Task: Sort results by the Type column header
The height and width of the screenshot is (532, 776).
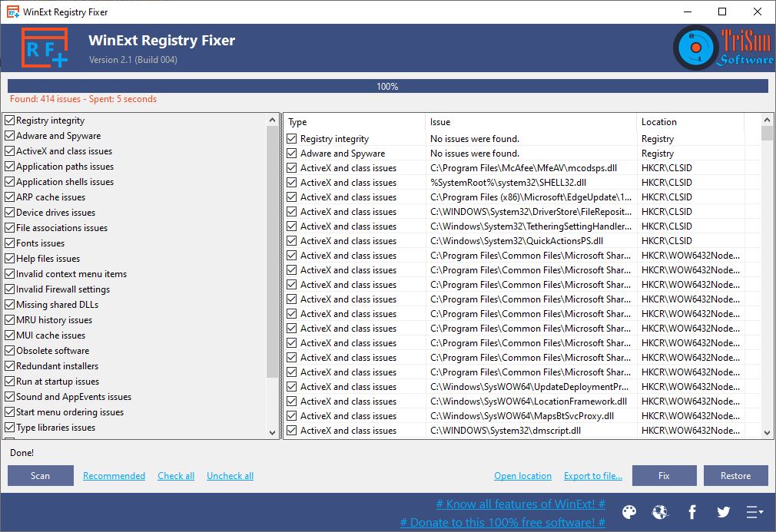Action: [x=354, y=121]
